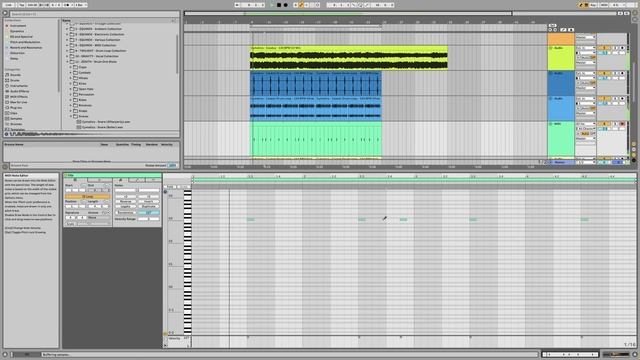The image size is (640, 360).
Task: Select the arrangement loop brace
Action: point(316,26)
